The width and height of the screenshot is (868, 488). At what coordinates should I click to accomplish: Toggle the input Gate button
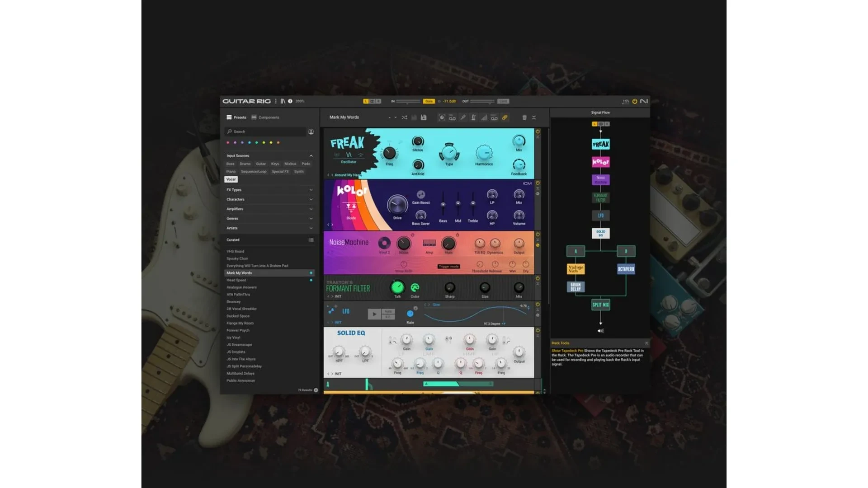click(x=429, y=101)
